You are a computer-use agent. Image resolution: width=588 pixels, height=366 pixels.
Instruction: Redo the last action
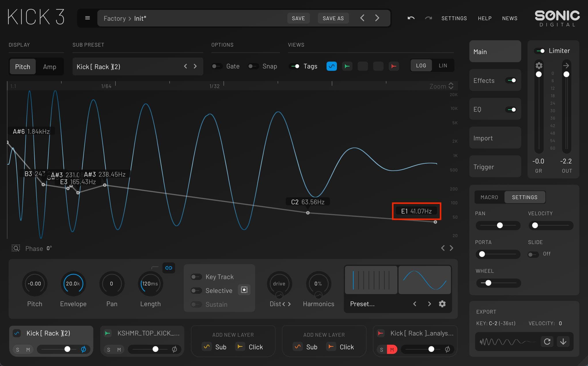428,18
